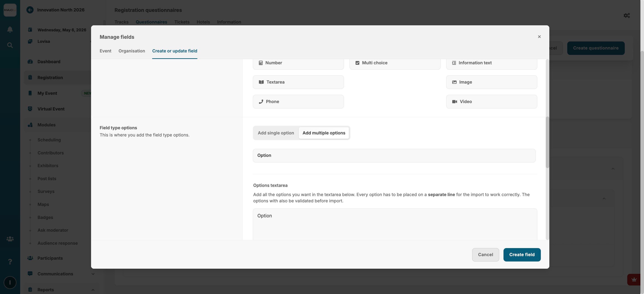Collapse the Reports section chevron

(93, 290)
